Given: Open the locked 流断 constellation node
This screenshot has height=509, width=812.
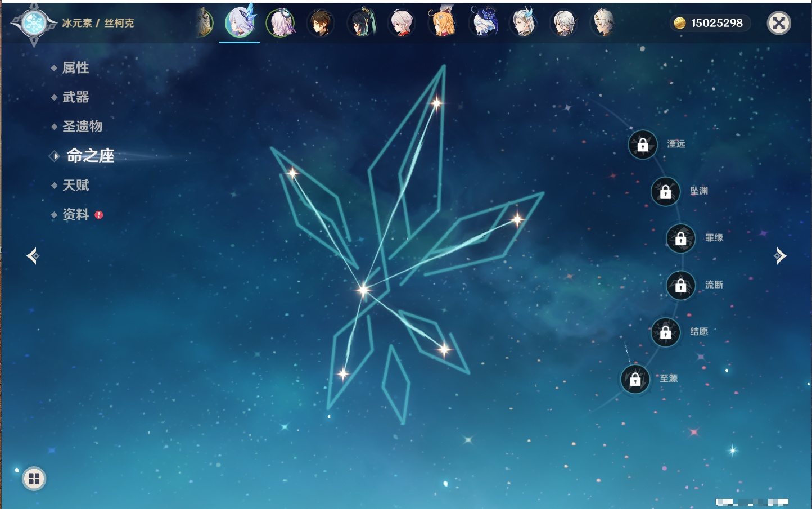Looking at the screenshot, I should pyautogui.click(x=681, y=285).
